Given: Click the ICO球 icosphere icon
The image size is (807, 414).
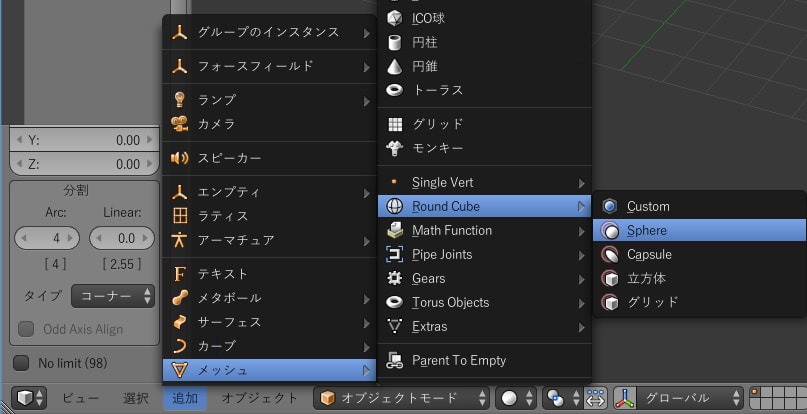Looking at the screenshot, I should point(394,19).
